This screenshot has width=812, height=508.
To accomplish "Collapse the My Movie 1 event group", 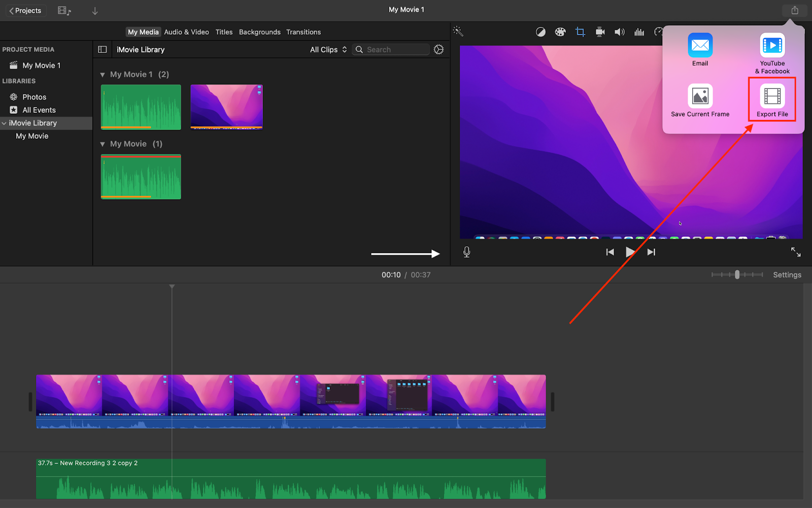I will [103, 75].
